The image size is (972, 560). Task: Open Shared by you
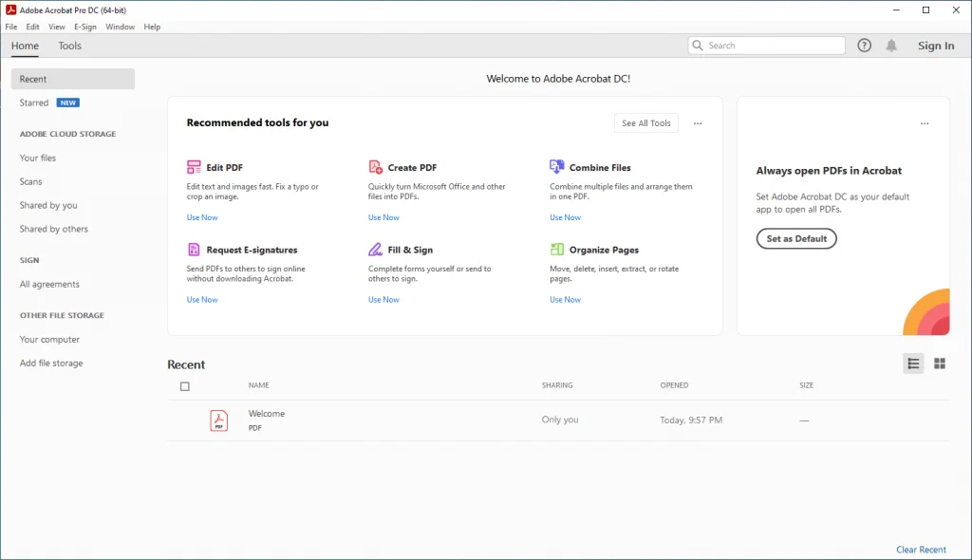[x=48, y=205]
